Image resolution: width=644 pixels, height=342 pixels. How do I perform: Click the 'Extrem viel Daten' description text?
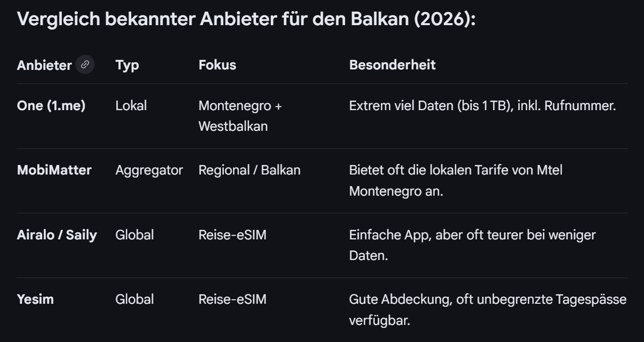tap(482, 106)
